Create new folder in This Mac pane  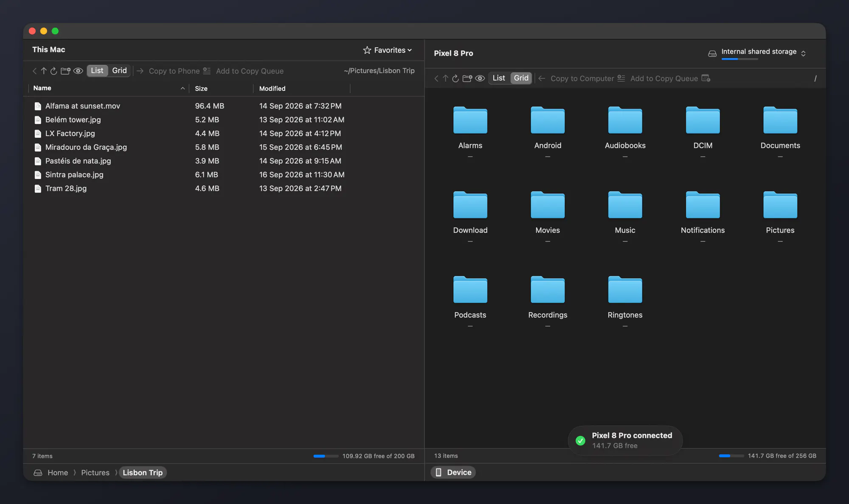coord(65,71)
